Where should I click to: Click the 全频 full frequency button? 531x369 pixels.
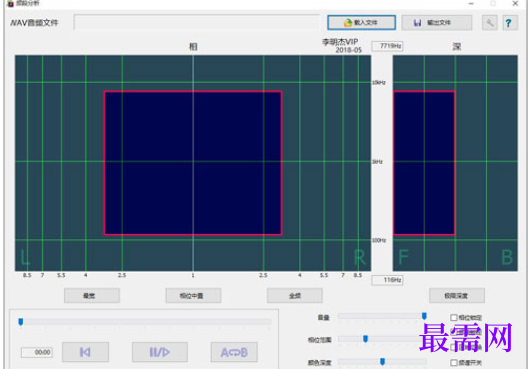point(295,296)
